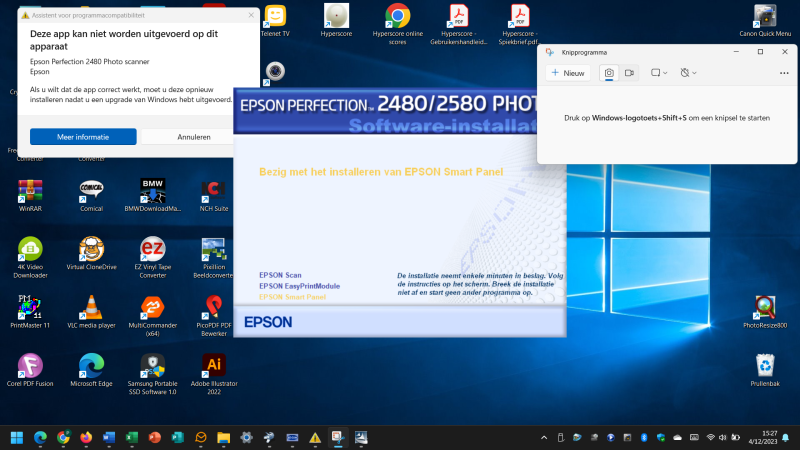The width and height of the screenshot is (800, 450).
Task: Click the Nieuw button in Knipprogramma
Action: [568, 73]
